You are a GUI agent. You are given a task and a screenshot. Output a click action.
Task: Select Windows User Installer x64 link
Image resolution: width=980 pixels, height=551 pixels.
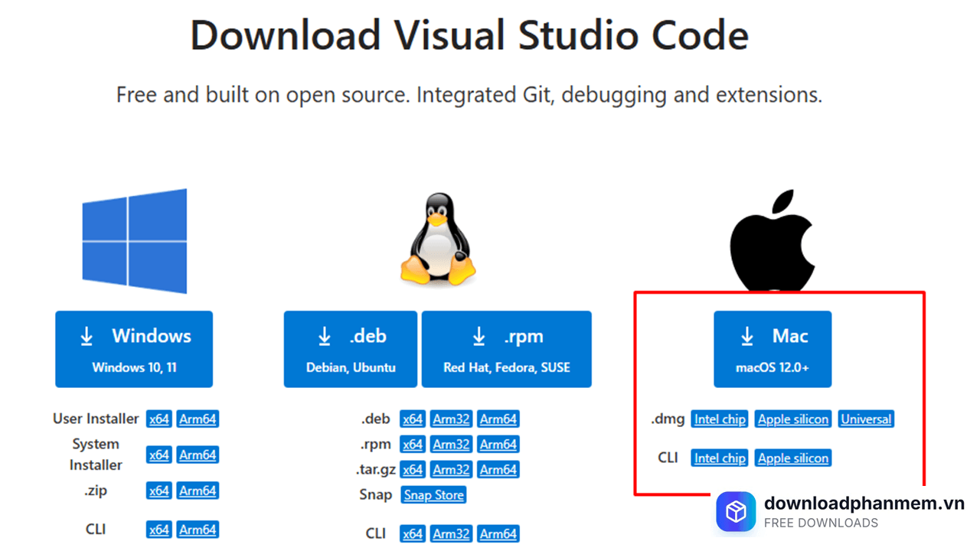pyautogui.click(x=159, y=419)
